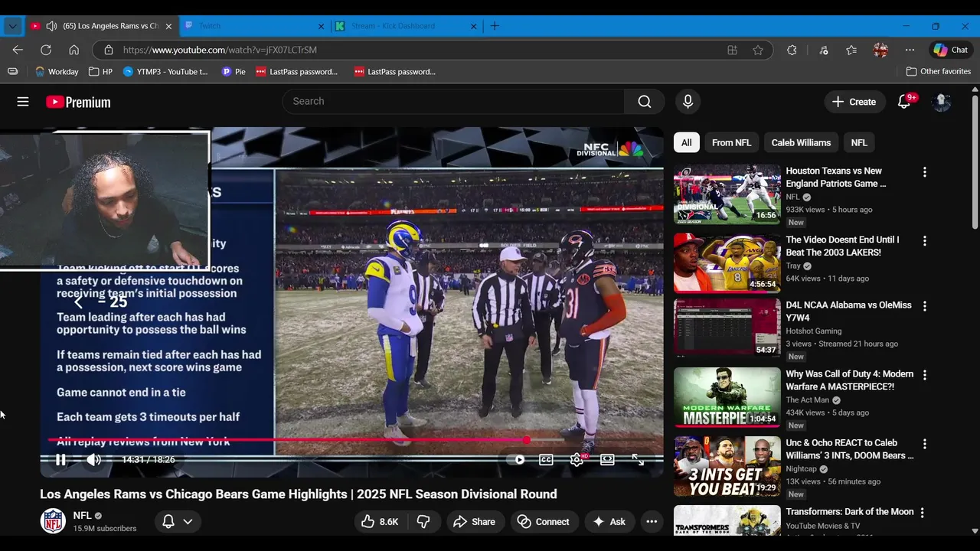This screenshot has width=980, height=551.
Task: Open the Create button
Action: coord(854,102)
